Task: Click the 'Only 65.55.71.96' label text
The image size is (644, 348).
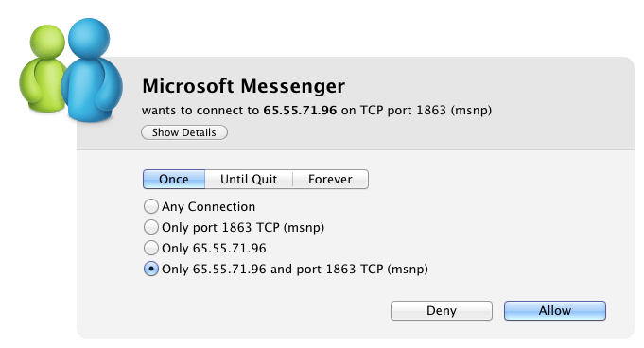Action: (214, 248)
